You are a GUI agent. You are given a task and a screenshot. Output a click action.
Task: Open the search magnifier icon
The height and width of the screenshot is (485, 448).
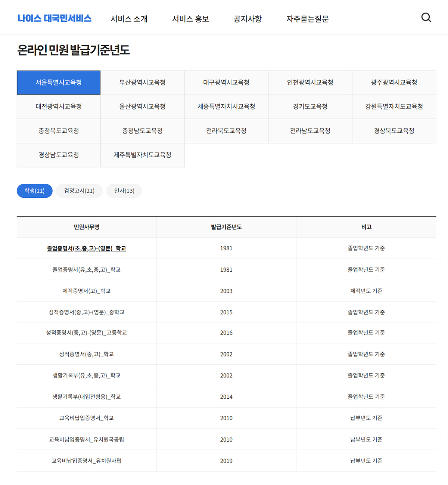click(x=426, y=18)
